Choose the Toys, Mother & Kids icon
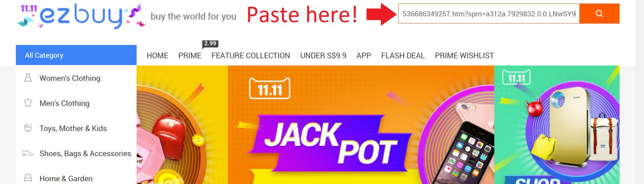This screenshot has height=184, width=644. [x=28, y=128]
